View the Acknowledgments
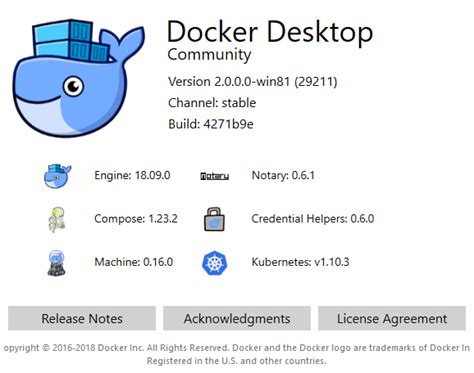The height and width of the screenshot is (373, 474). point(237,318)
